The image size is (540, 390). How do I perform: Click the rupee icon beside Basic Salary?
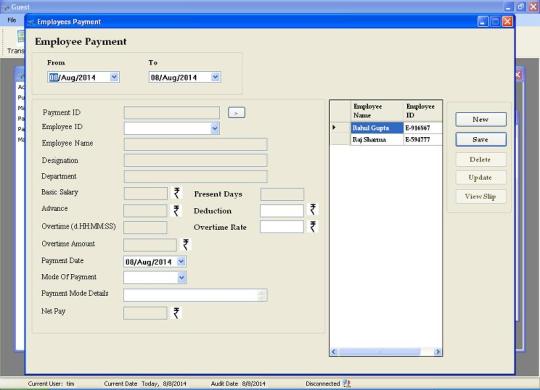177,193
